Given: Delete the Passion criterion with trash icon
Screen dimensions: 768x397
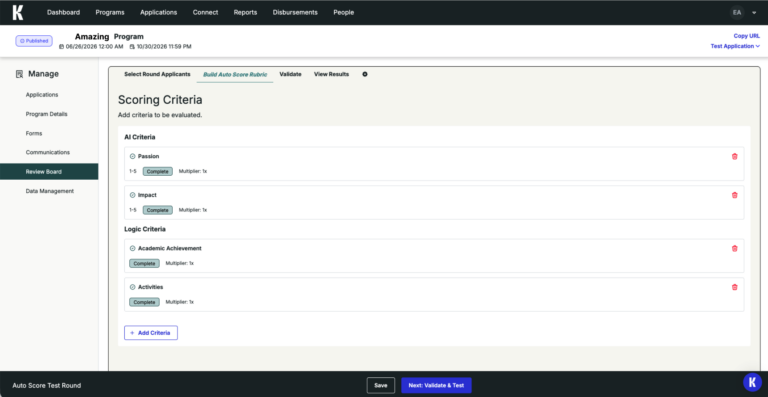Looking at the screenshot, I should point(734,157).
